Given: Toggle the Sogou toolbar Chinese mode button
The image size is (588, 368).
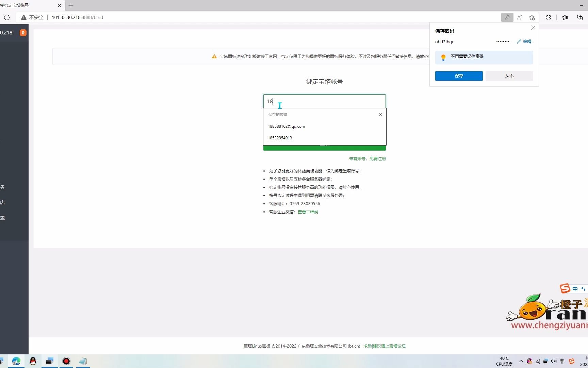Looking at the screenshot, I should 575,289.
